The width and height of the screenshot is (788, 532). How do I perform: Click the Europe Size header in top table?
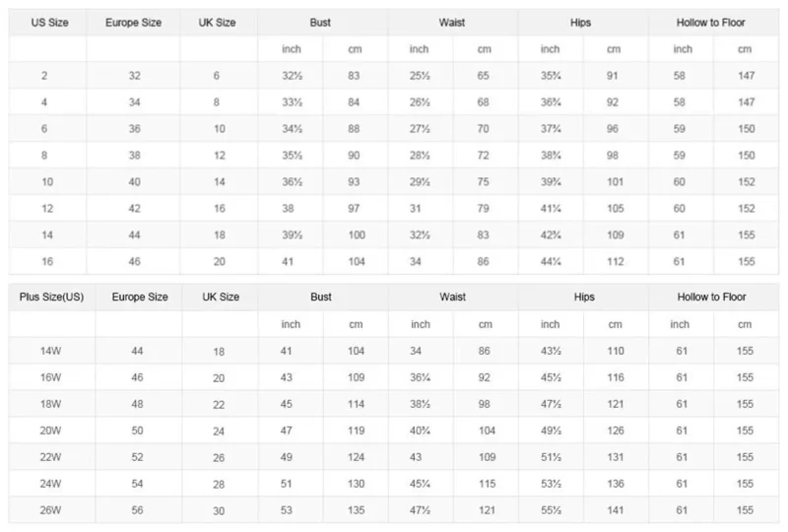[x=133, y=23]
